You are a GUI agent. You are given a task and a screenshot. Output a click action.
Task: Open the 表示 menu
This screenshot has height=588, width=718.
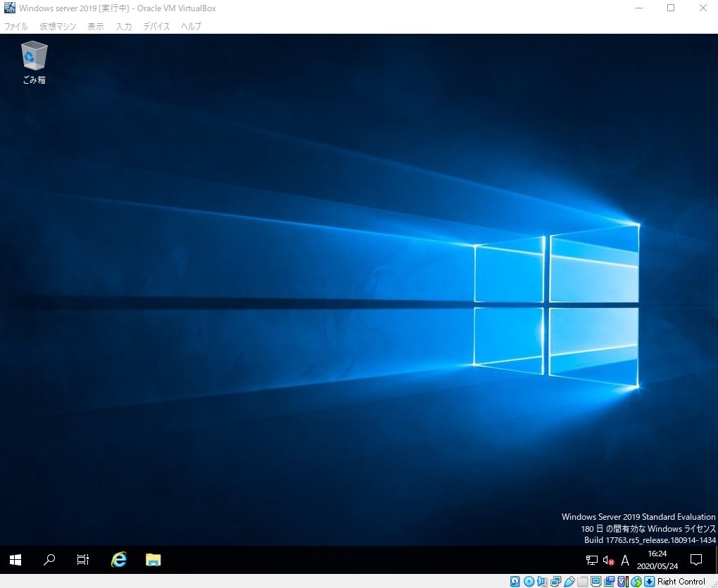(x=96, y=27)
